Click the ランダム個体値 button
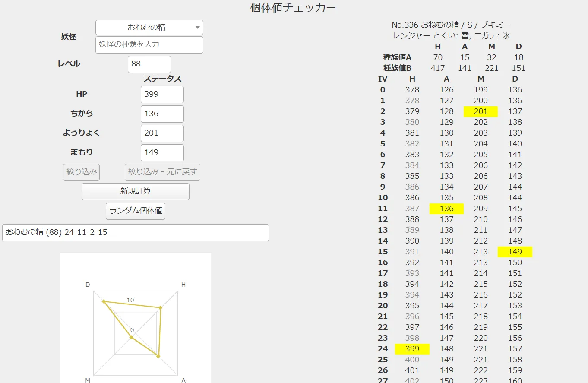Screen dimensions: 588x383 (136, 211)
